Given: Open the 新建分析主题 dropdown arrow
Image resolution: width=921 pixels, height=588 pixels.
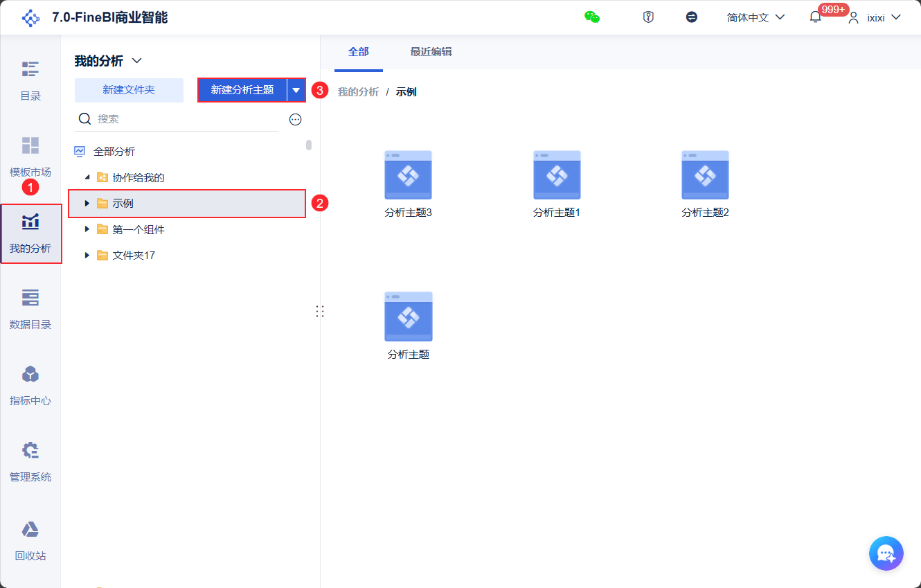Looking at the screenshot, I should coord(296,90).
